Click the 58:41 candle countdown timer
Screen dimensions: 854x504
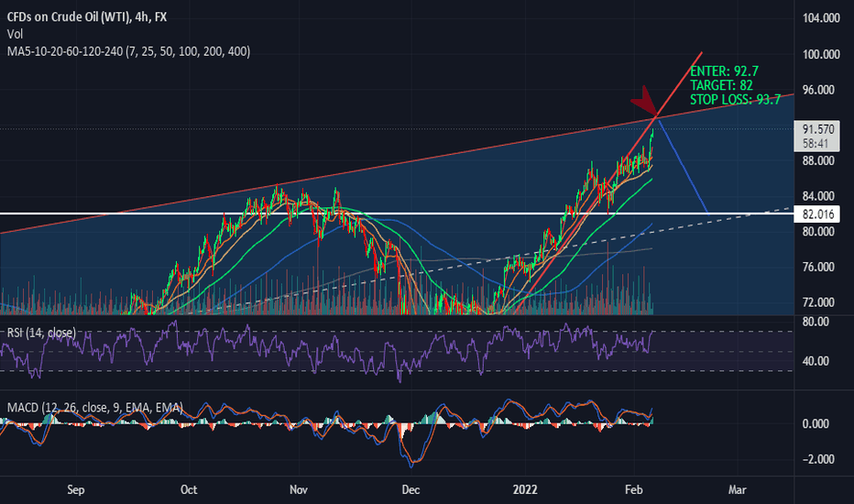pos(816,143)
